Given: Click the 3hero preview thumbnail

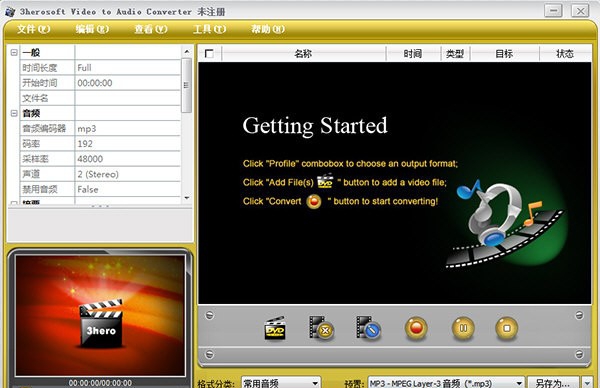Looking at the screenshot, I should click(100, 315).
